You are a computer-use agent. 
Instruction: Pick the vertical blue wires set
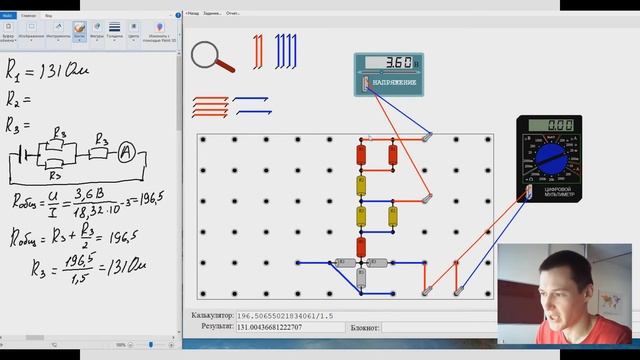point(286,51)
